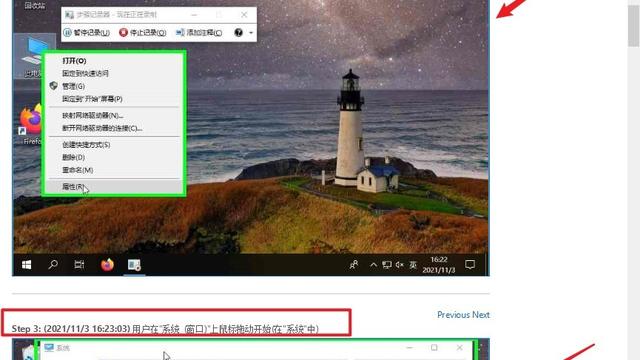
Task: Click the Next link
Action: 481,315
